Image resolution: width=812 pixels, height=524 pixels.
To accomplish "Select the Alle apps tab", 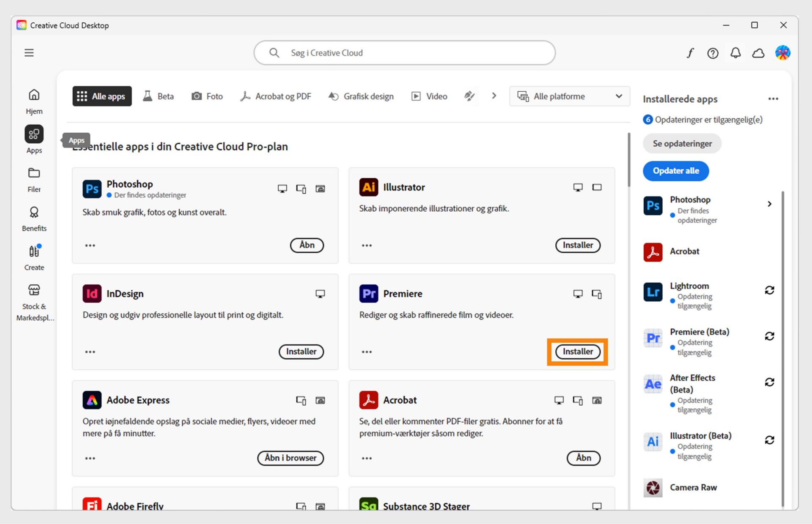I will coord(102,96).
